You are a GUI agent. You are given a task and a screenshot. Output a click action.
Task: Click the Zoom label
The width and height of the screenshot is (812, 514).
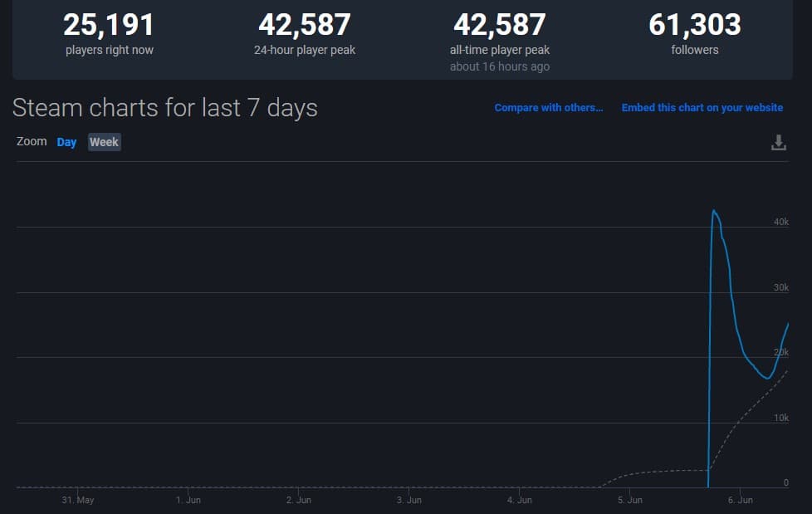click(x=32, y=141)
